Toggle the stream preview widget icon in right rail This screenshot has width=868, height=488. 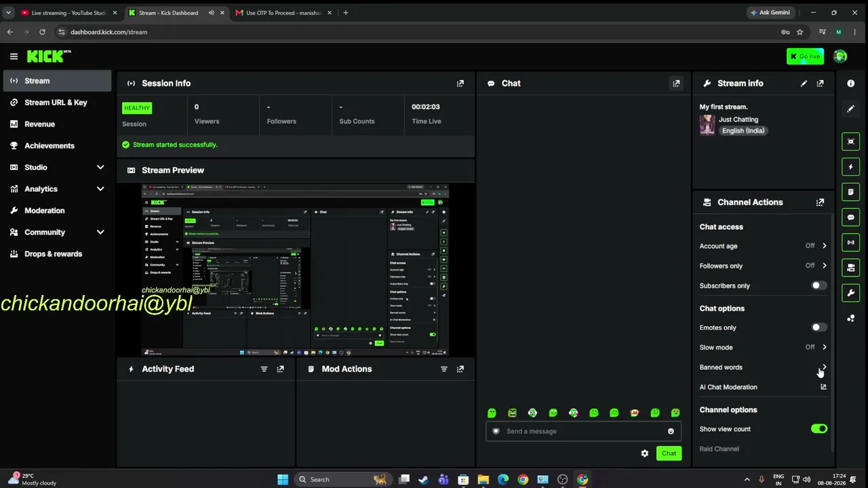point(850,141)
